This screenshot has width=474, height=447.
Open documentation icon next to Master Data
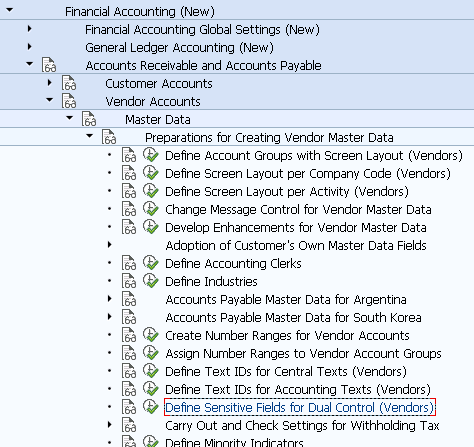coord(89,119)
